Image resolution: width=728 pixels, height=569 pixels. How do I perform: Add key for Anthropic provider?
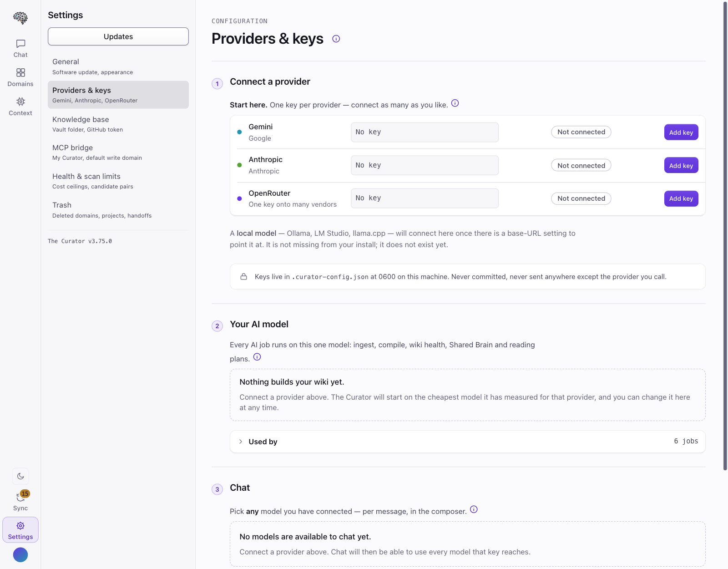[x=681, y=166]
